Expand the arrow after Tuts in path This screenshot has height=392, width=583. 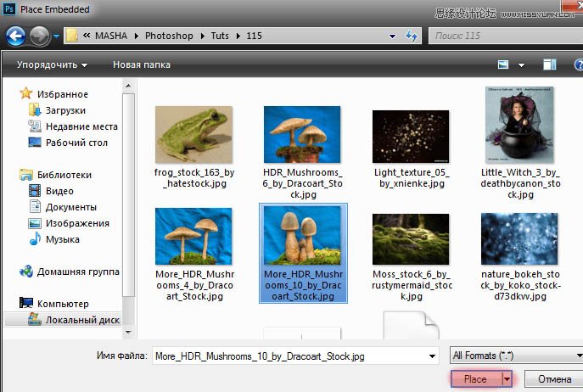click(x=238, y=36)
